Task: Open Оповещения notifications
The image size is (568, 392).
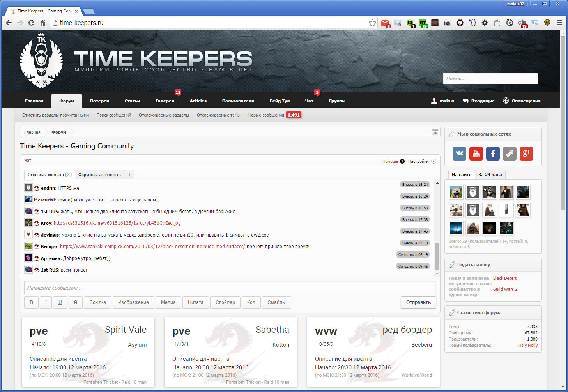Action: pos(522,101)
